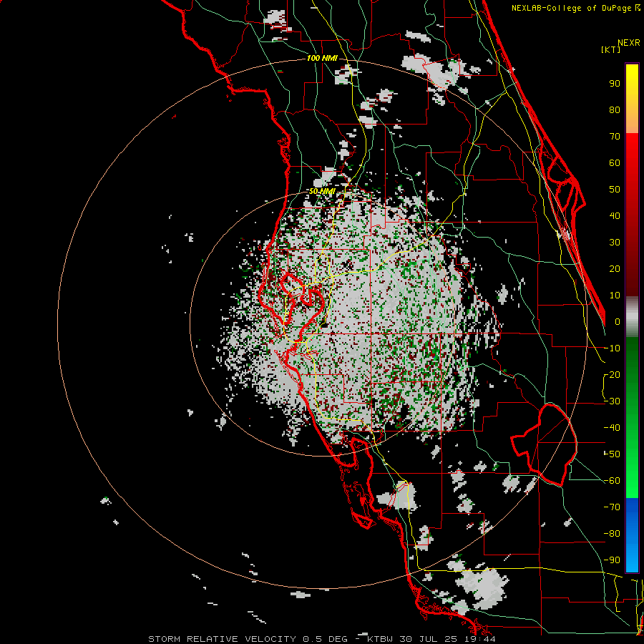Click the -60 value on the velocity scale

[612, 481]
